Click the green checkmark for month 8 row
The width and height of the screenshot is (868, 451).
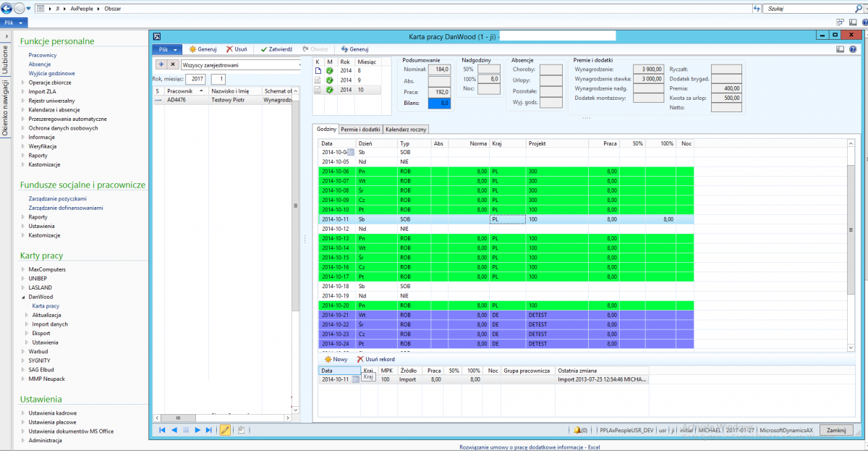[x=329, y=71]
